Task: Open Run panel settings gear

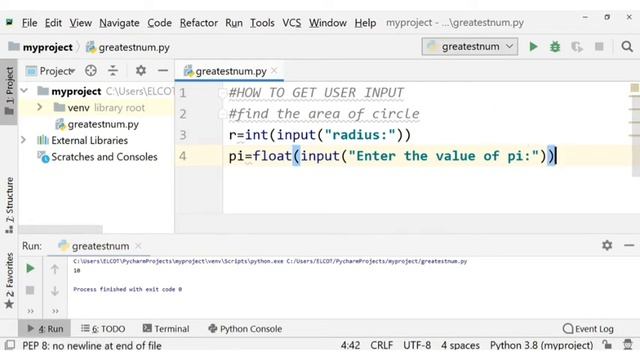Action: 607,245
